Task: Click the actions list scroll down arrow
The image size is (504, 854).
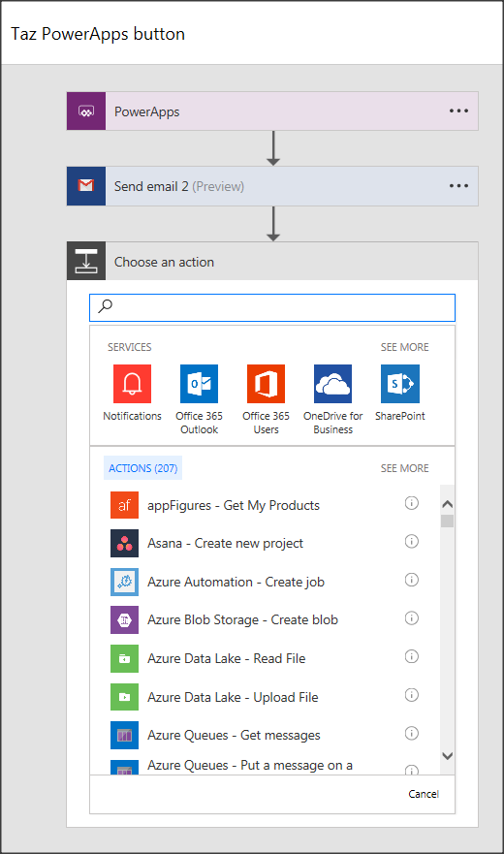Action: point(448,755)
